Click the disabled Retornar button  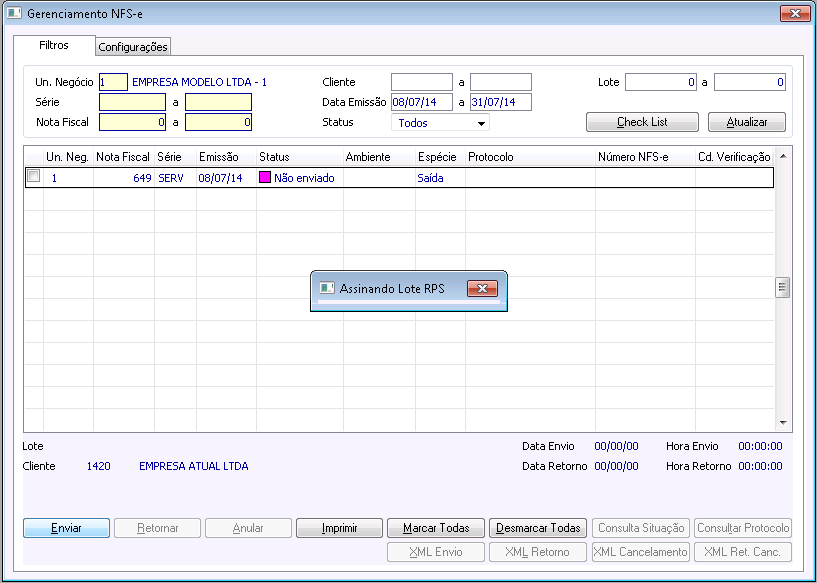click(x=157, y=528)
